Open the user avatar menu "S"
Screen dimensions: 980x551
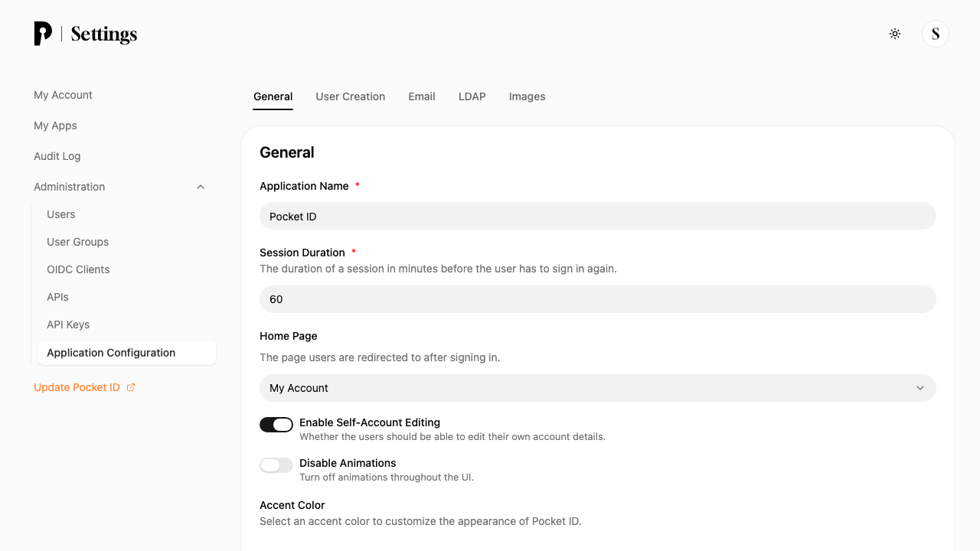click(x=936, y=34)
